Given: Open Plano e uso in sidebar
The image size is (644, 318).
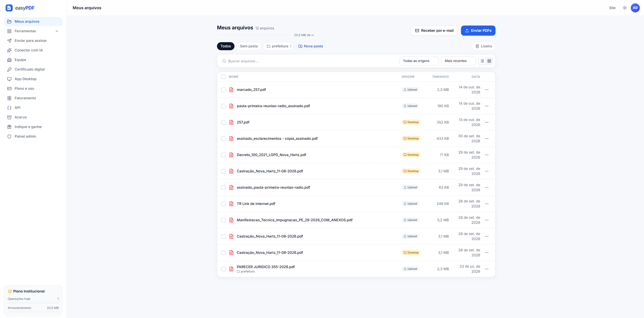Looking at the screenshot, I should click(x=33, y=88).
